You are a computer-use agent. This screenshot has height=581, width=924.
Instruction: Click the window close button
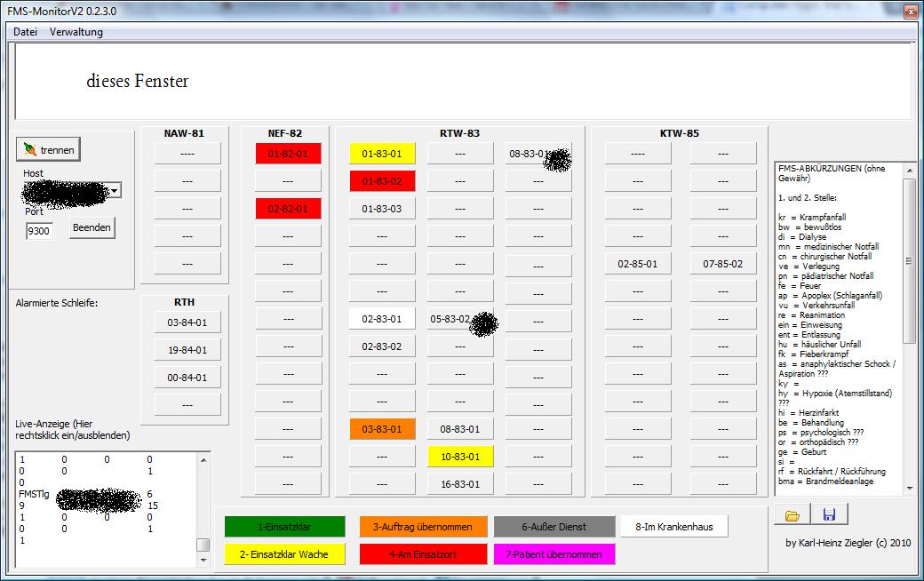click(912, 10)
